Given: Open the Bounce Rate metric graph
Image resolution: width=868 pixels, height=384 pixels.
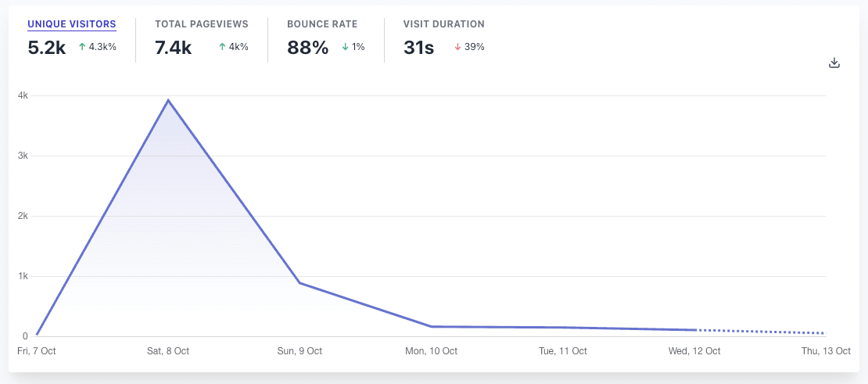Looking at the screenshot, I should [322, 24].
